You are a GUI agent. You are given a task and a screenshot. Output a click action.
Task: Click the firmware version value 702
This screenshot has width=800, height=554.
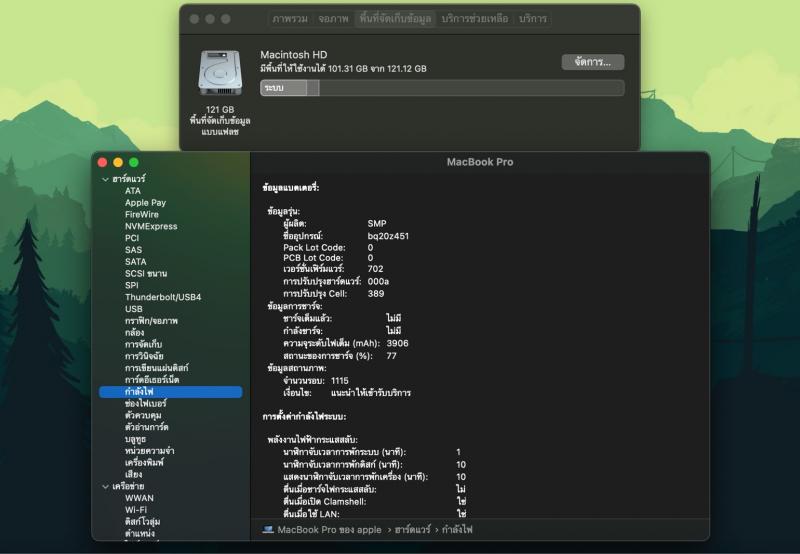(375, 269)
